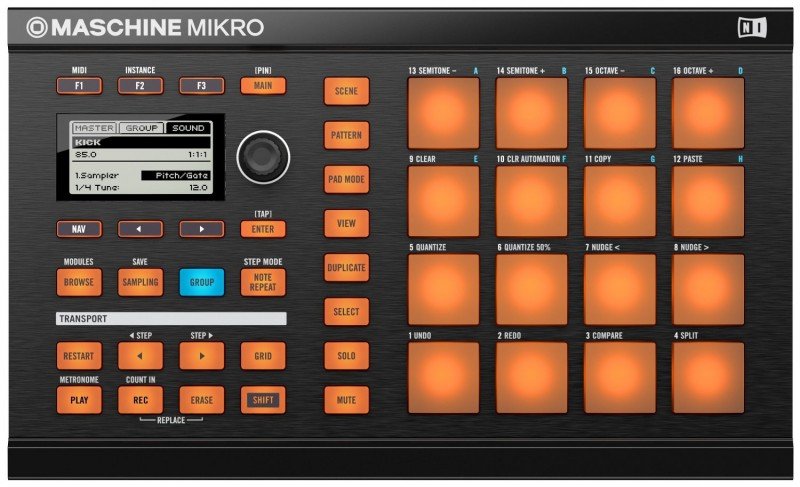Click the Native Instruments NI logo
Viewport: 800px width, 487px height.
[752, 27]
